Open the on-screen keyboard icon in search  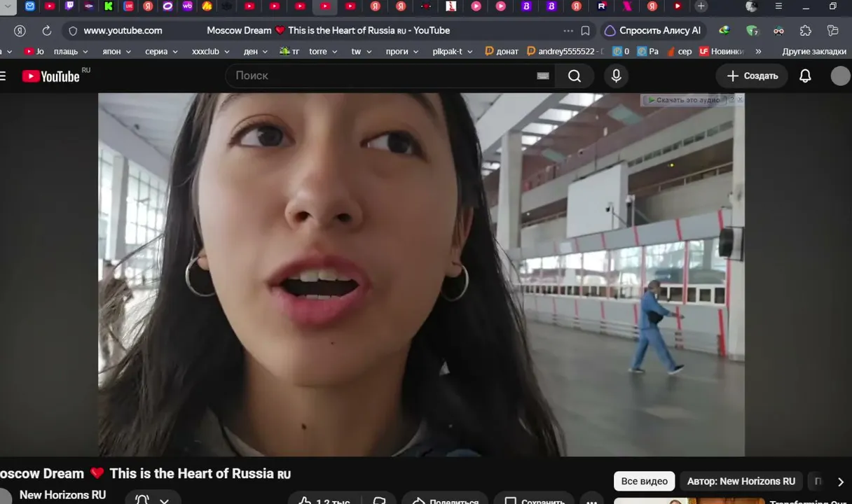coord(543,76)
